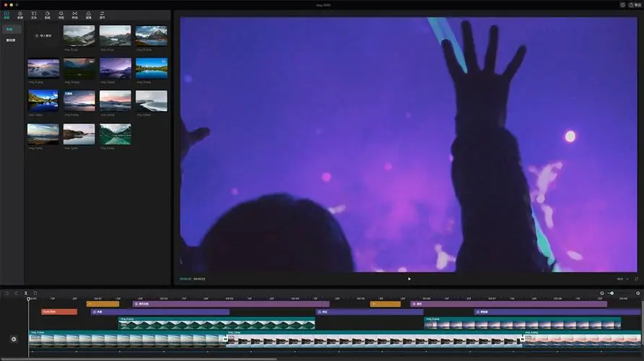Click the undo arrow in timeline toolbar
The height and width of the screenshot is (361, 644).
click(6, 293)
